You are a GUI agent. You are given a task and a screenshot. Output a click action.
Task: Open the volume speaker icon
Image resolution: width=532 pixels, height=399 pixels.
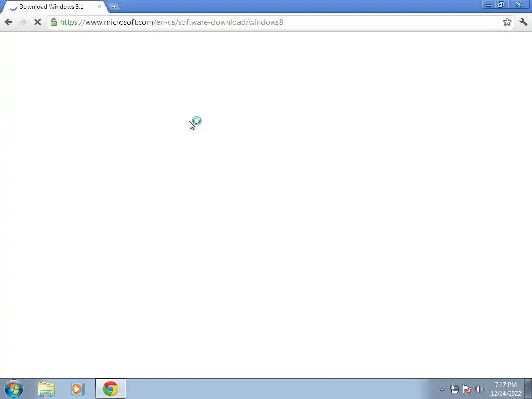480,389
